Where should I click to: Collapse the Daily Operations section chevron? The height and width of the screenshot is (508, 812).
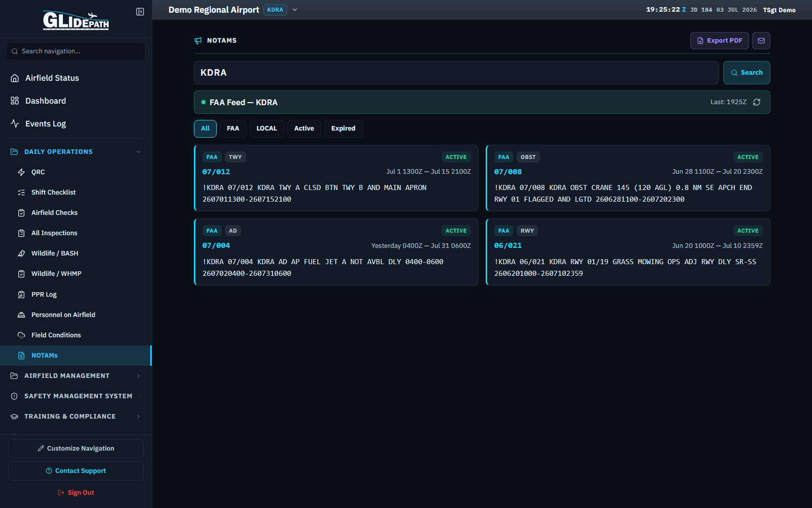point(139,152)
